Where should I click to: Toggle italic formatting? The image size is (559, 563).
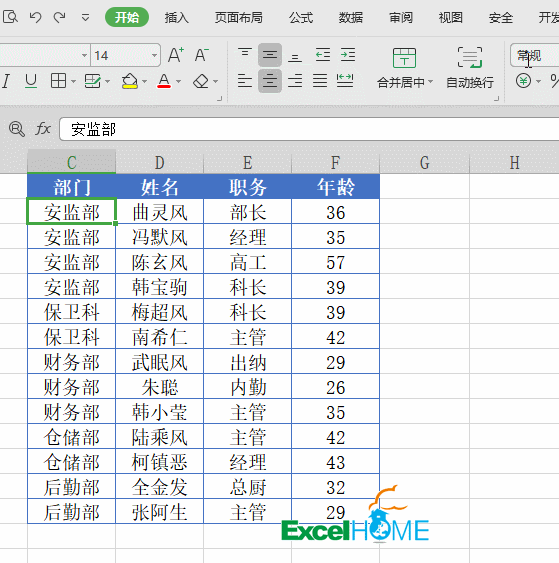6,81
